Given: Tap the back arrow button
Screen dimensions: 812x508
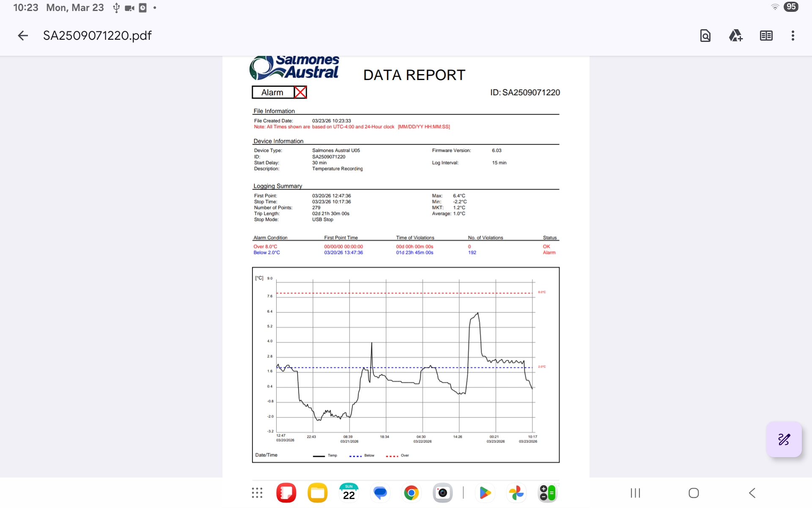Looking at the screenshot, I should tap(23, 36).
